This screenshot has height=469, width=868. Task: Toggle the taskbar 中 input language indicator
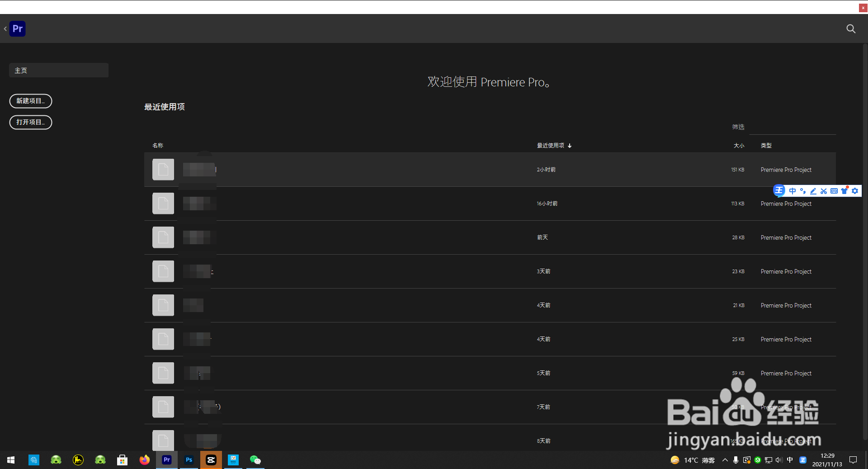point(790,460)
